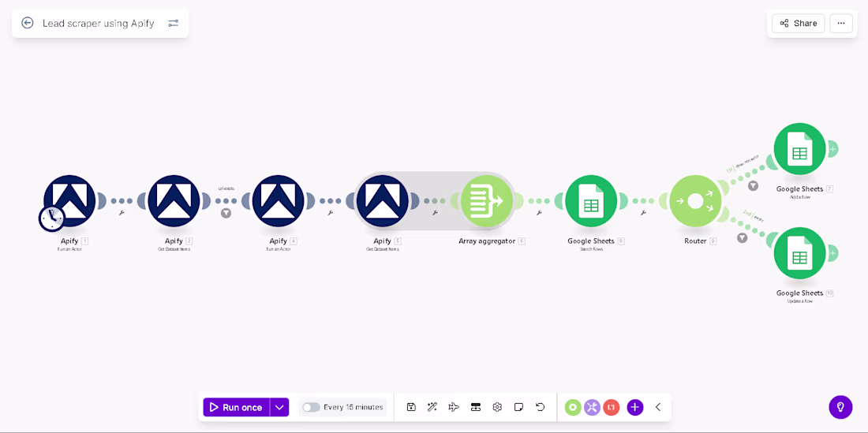Click the airplane explain flow icon
This screenshot has height=433, width=868.
tap(454, 407)
